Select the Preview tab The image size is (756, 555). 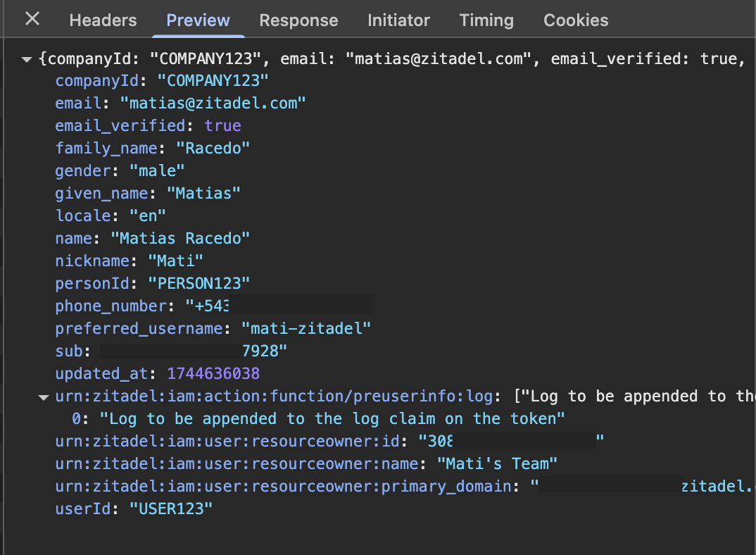(199, 20)
